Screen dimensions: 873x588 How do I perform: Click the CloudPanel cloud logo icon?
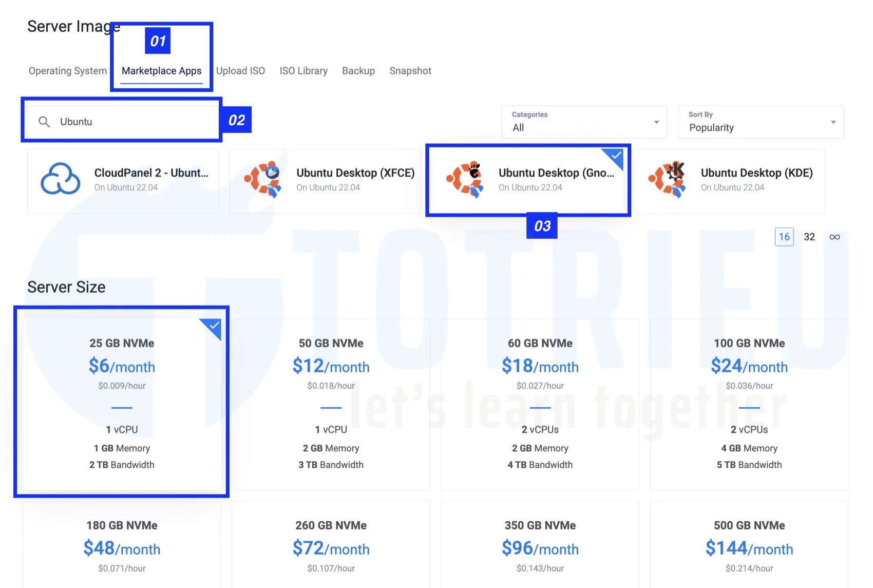61,179
